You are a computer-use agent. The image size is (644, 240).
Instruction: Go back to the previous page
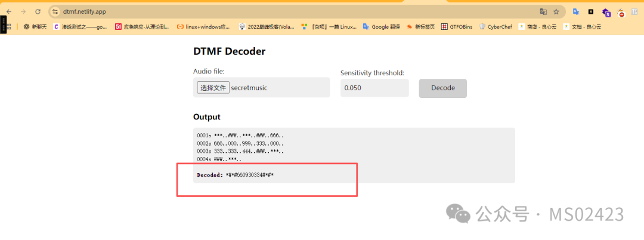10,12
